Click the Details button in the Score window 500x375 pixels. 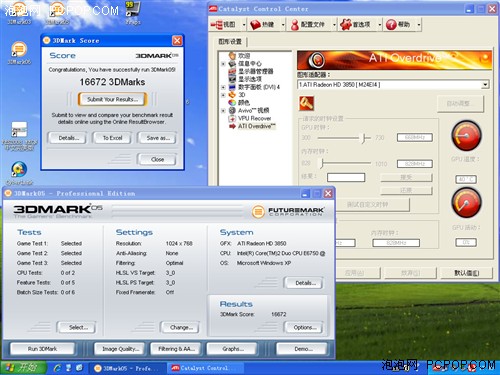(68, 138)
